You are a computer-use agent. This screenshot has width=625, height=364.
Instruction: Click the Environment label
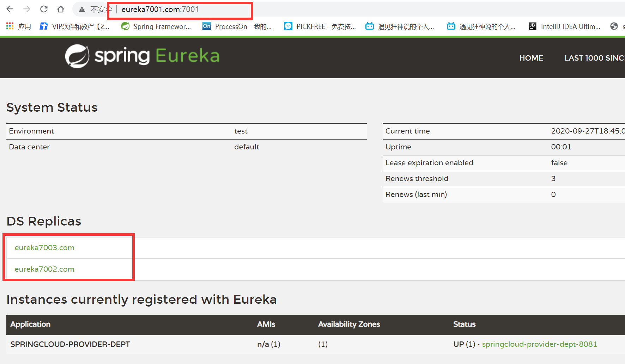[x=31, y=131]
